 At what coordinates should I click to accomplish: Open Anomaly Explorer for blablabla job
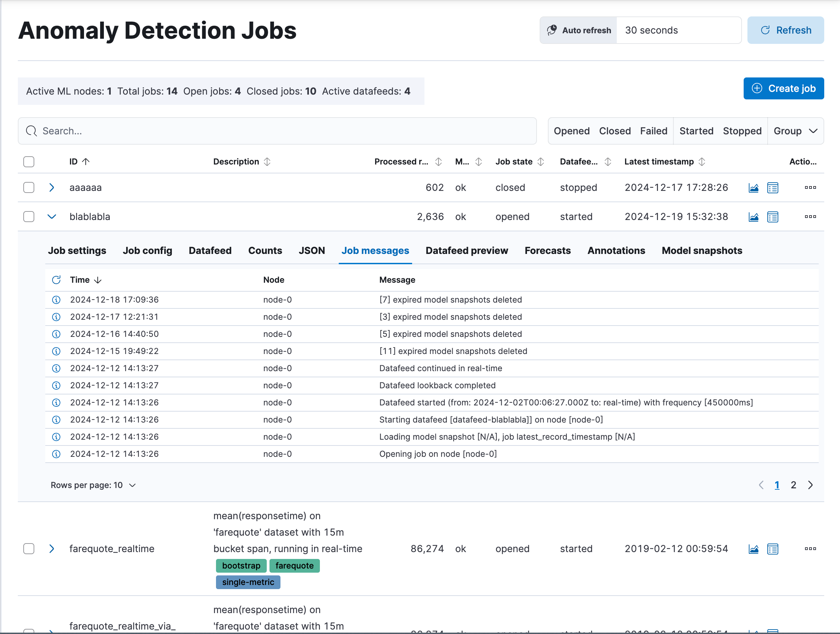[772, 217]
